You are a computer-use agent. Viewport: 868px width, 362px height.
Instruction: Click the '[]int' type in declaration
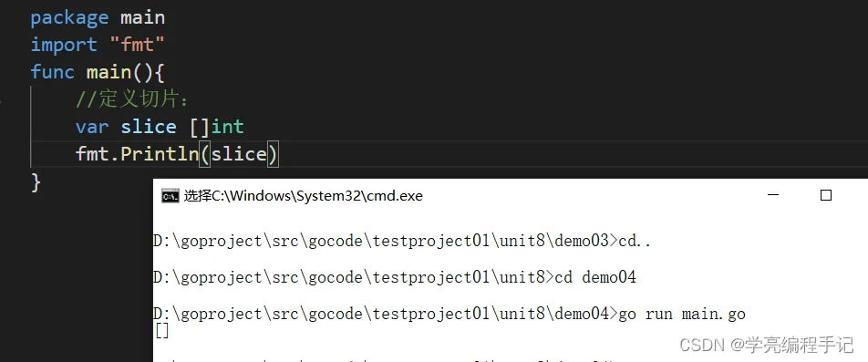click(x=216, y=127)
